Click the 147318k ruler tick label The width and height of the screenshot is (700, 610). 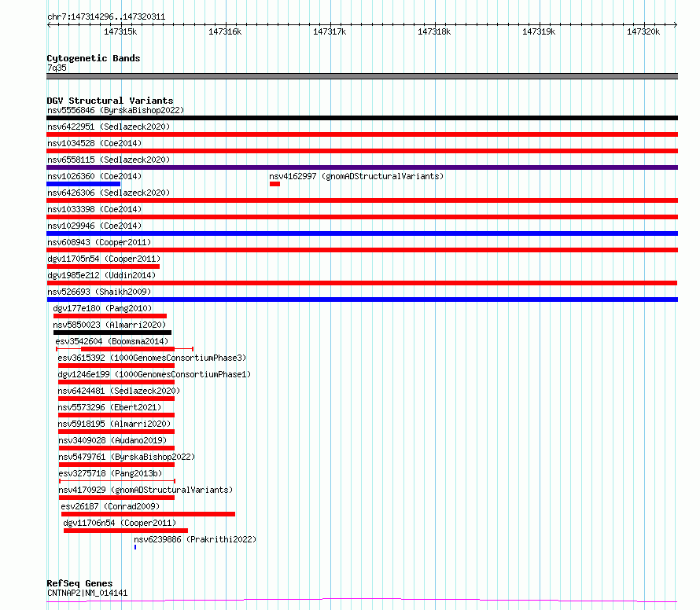pos(434,32)
